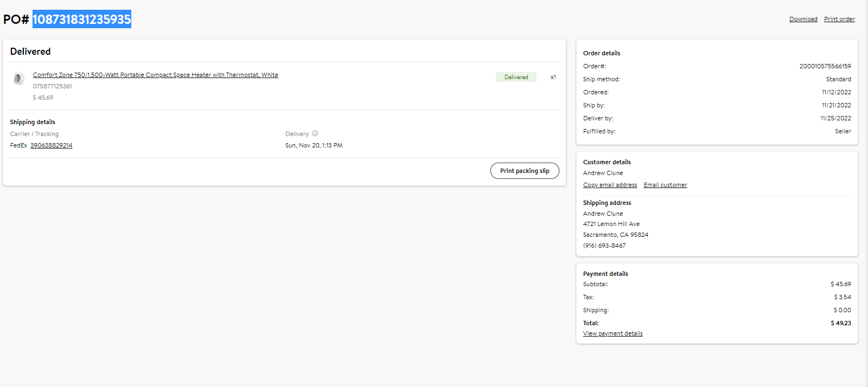Click the Delivery info icon
This screenshot has width=868, height=387.
click(315, 133)
